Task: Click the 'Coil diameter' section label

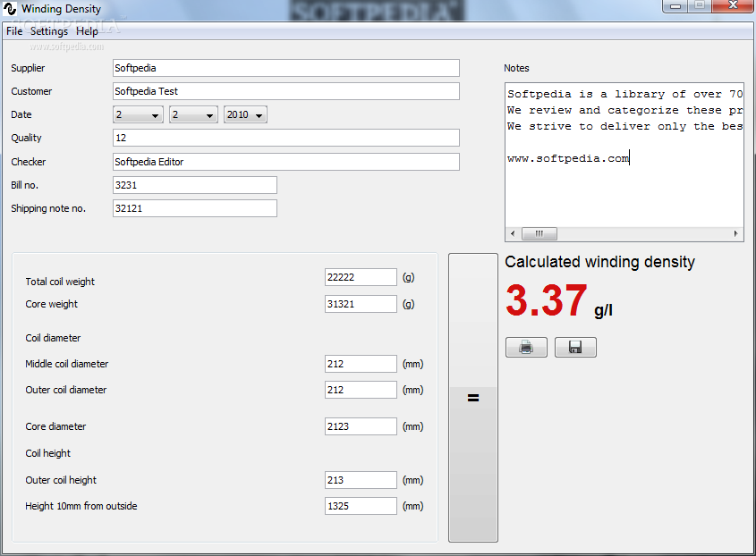Action: click(53, 338)
